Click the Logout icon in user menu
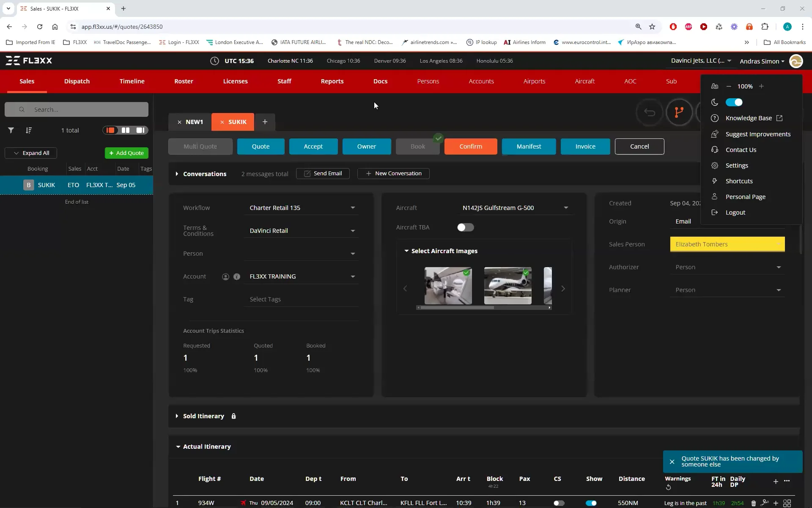812x508 pixels. tap(715, 213)
